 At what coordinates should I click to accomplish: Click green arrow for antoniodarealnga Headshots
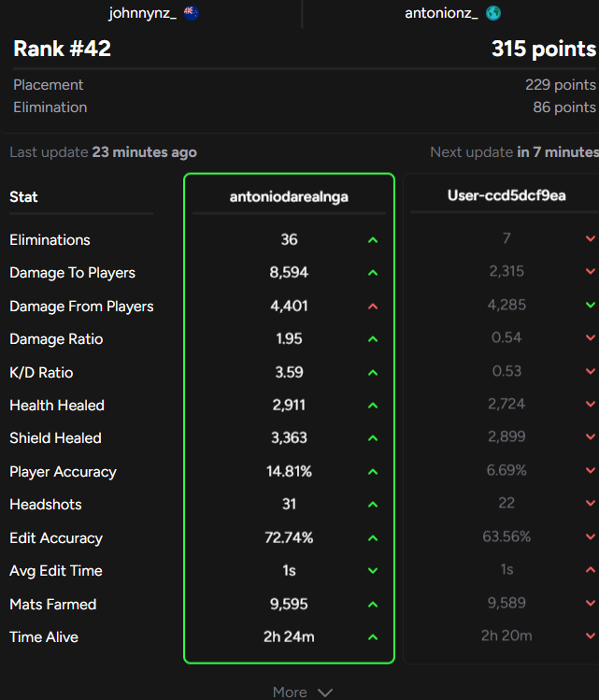[373, 505]
